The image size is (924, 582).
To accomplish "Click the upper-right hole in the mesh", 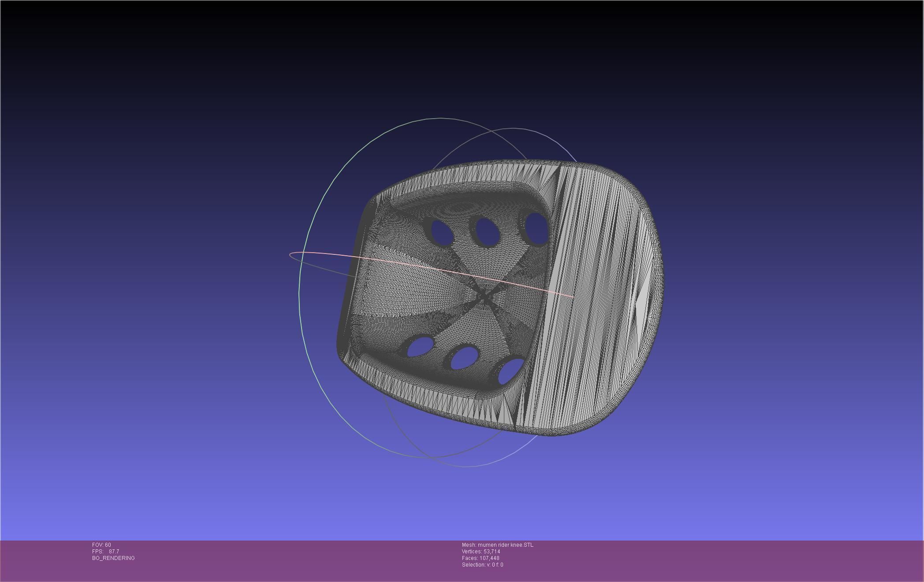I will pyautogui.click(x=537, y=228).
